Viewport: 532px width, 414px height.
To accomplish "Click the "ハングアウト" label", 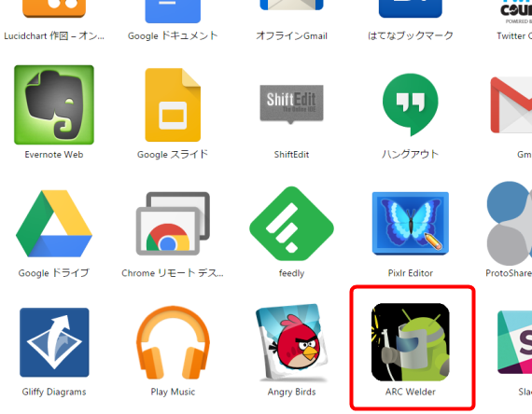I will [410, 155].
